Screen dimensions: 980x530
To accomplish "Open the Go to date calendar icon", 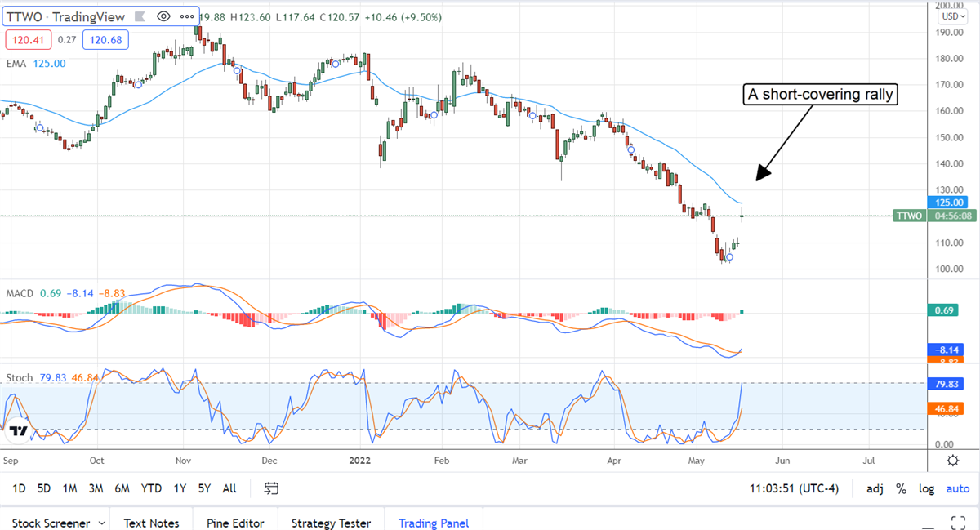I will click(271, 488).
